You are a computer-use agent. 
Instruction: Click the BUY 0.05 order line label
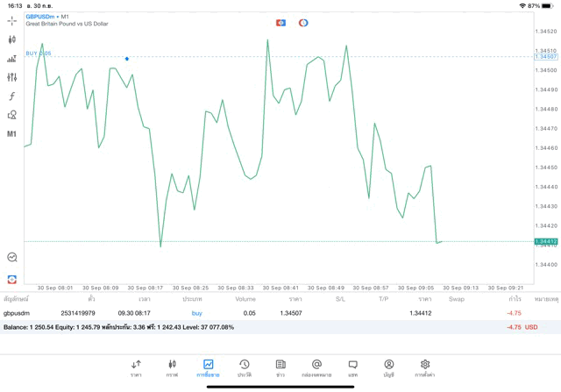pos(39,53)
